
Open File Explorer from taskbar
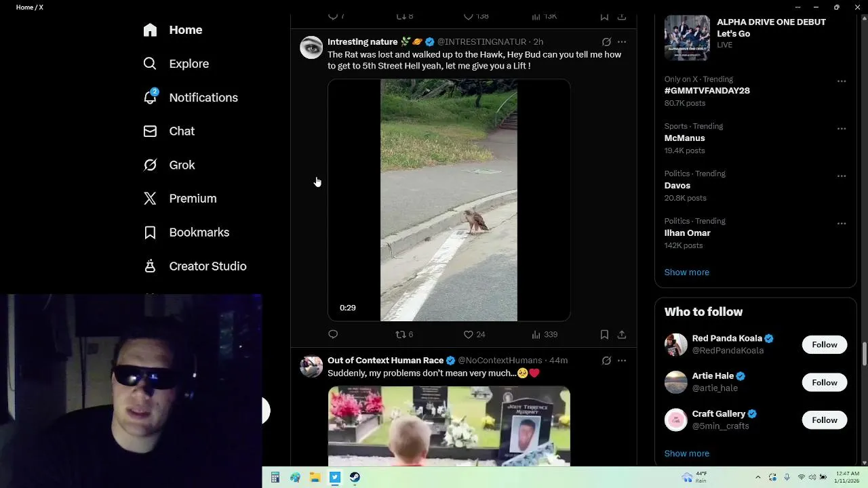315,478
